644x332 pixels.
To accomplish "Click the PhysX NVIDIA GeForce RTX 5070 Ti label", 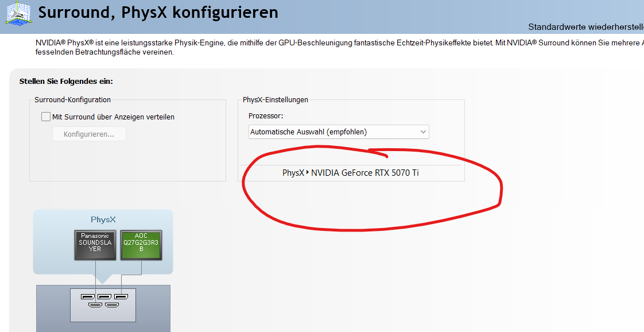I will (x=350, y=173).
